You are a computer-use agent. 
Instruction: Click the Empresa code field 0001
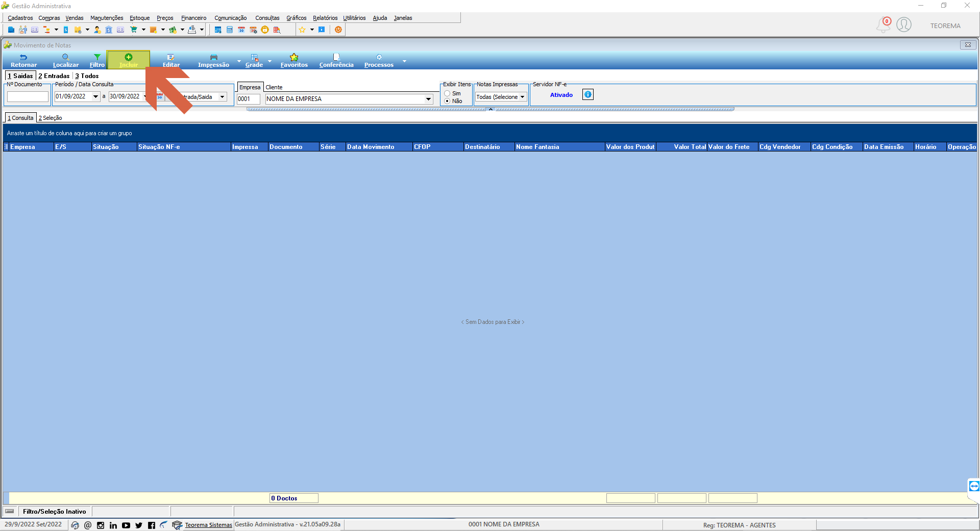click(x=249, y=99)
